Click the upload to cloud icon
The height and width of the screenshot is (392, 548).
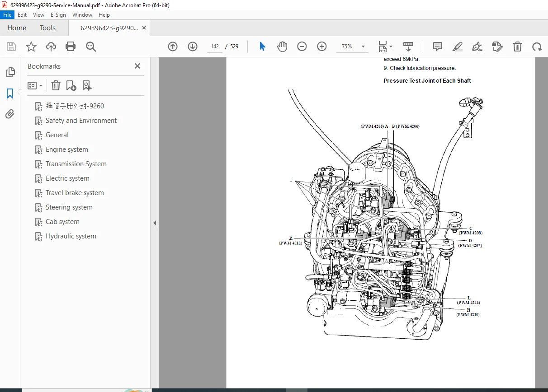coord(51,47)
